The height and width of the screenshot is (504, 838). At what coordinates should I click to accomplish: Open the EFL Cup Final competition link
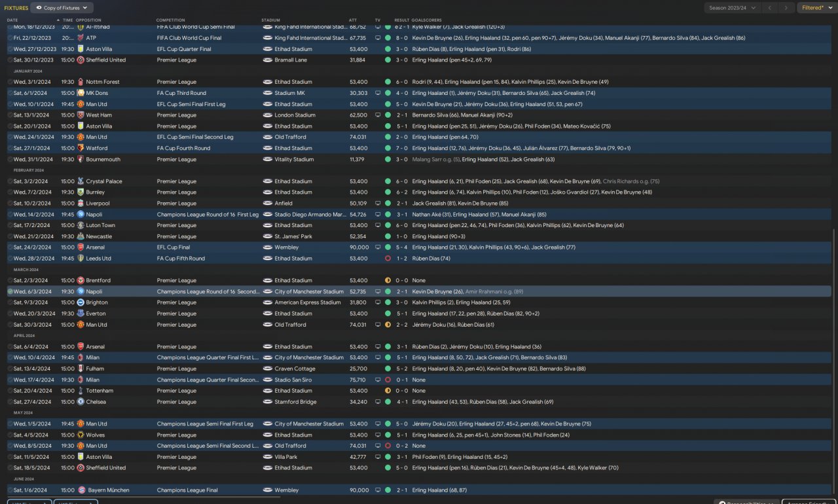(174, 247)
